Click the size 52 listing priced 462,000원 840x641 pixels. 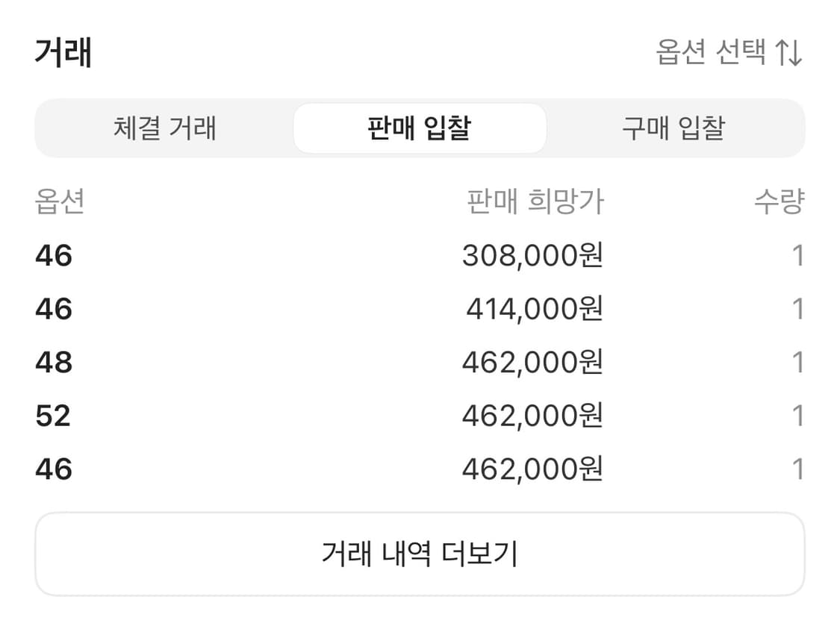pos(420,416)
